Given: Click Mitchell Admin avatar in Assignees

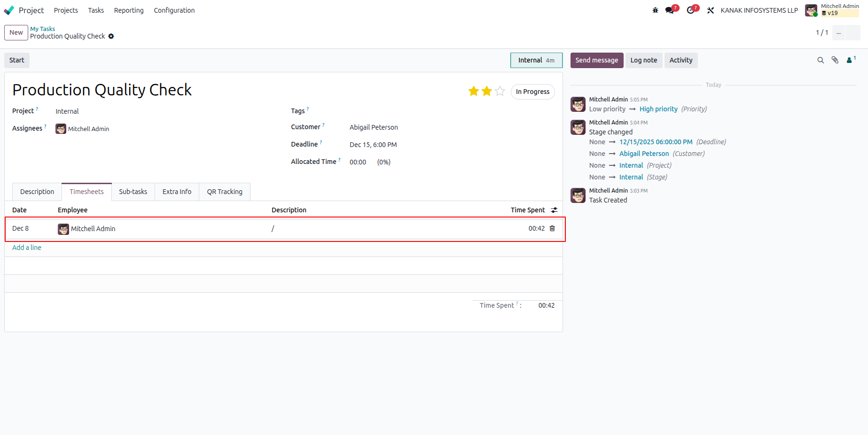Looking at the screenshot, I should [61, 129].
